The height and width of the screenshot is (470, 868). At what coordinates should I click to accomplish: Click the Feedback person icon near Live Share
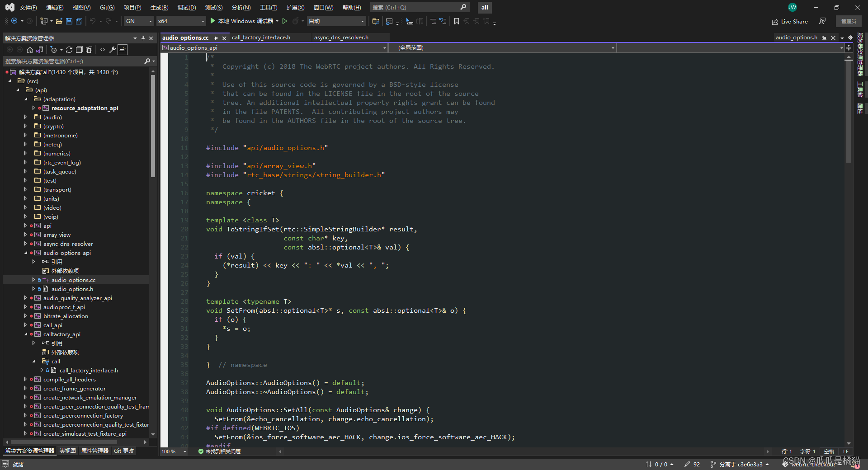pos(822,21)
